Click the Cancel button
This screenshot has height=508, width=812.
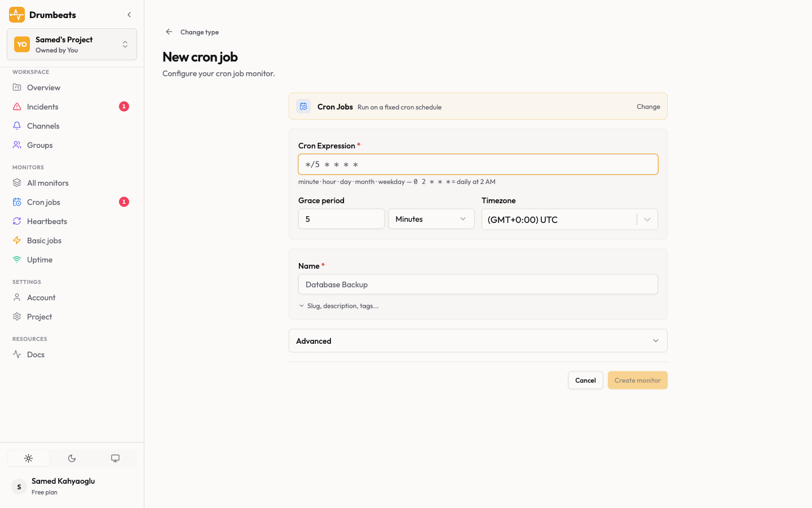tap(585, 380)
